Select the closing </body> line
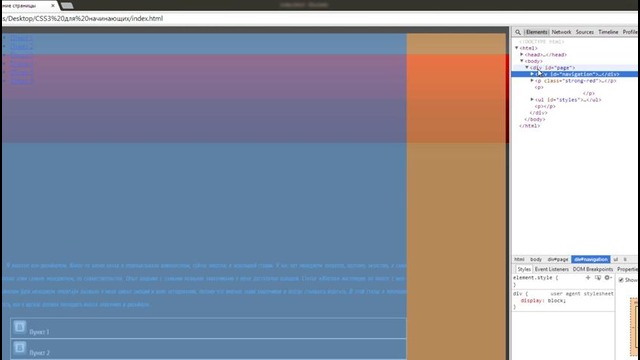 535,119
